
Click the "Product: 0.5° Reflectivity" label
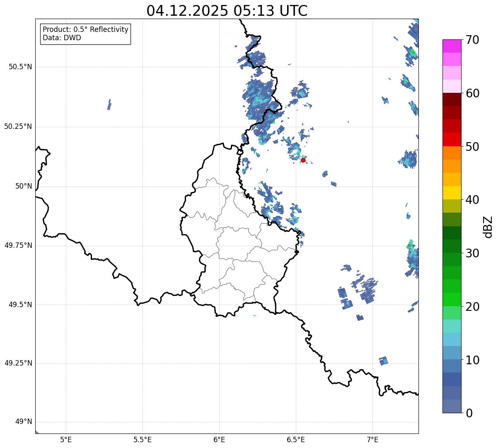86,30
